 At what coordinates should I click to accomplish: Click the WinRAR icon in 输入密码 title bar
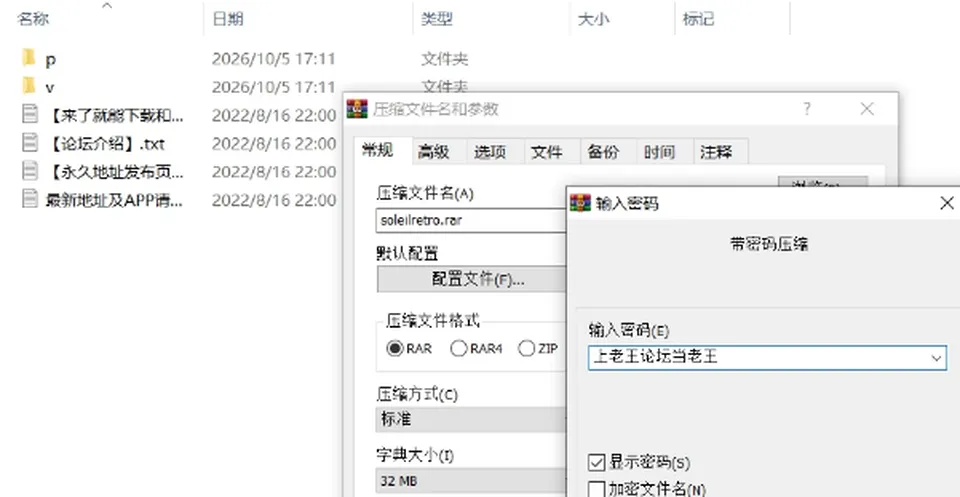click(x=580, y=203)
